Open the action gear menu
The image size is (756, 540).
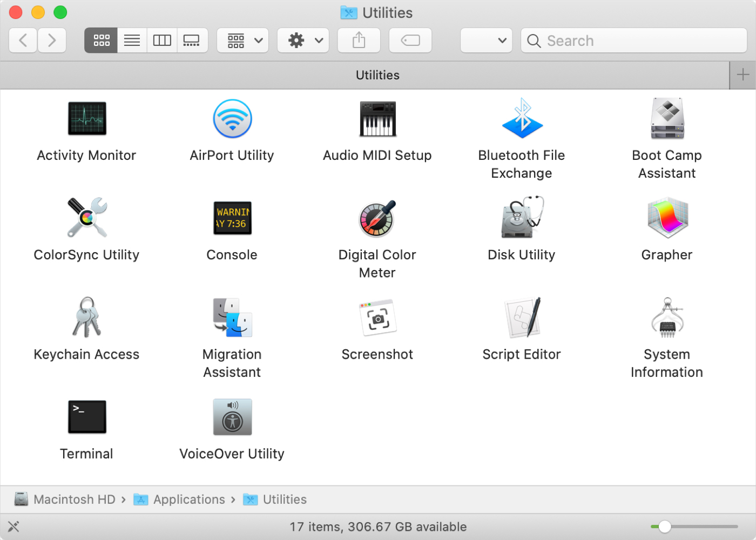[302, 40]
